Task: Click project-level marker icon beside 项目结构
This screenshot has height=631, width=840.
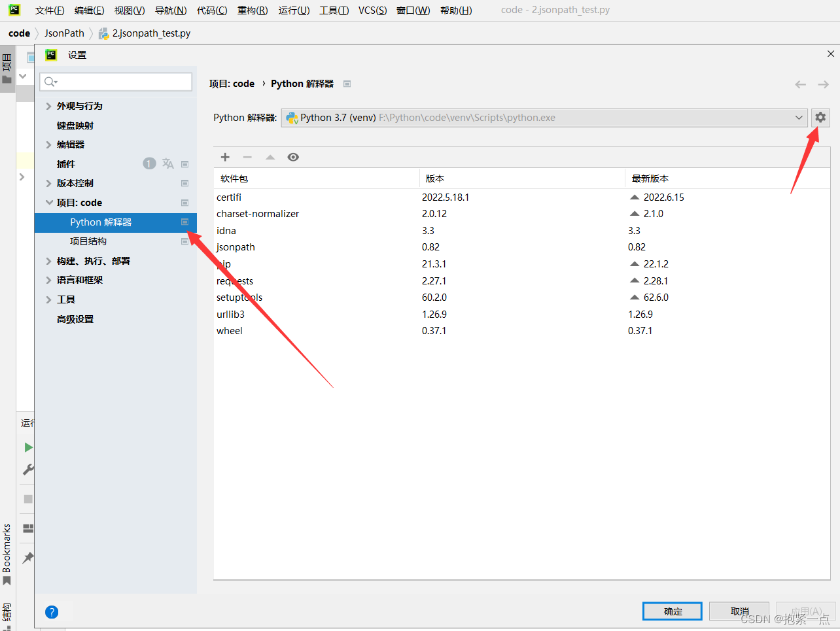Action: coord(184,241)
